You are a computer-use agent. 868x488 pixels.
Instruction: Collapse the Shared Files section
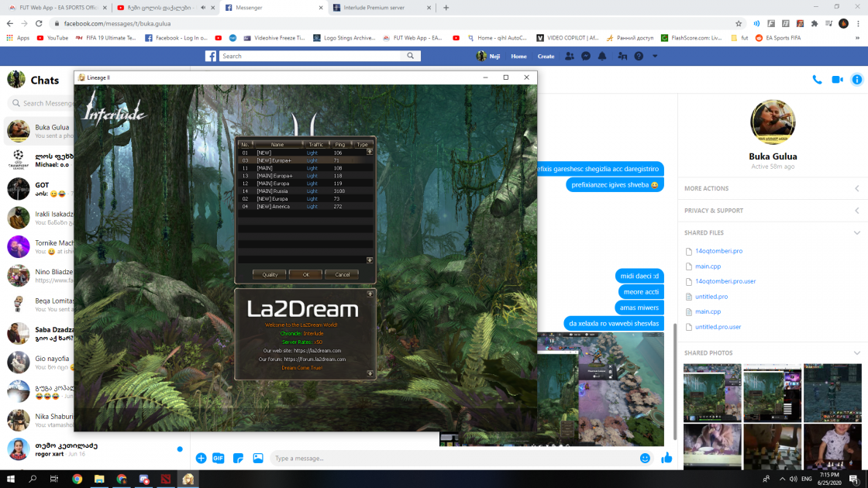[x=856, y=232]
